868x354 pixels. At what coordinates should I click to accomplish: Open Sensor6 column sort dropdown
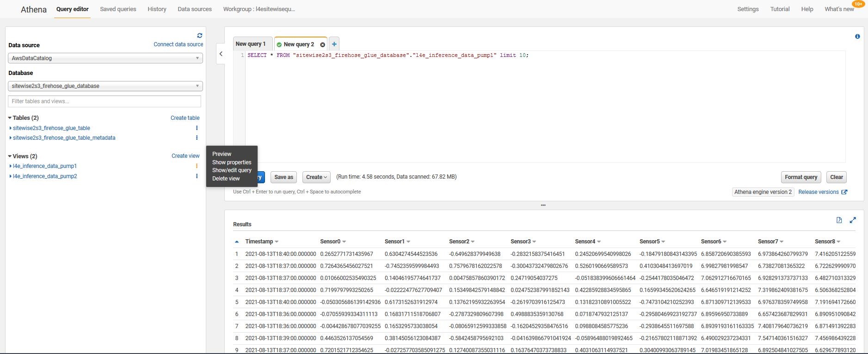click(x=725, y=242)
